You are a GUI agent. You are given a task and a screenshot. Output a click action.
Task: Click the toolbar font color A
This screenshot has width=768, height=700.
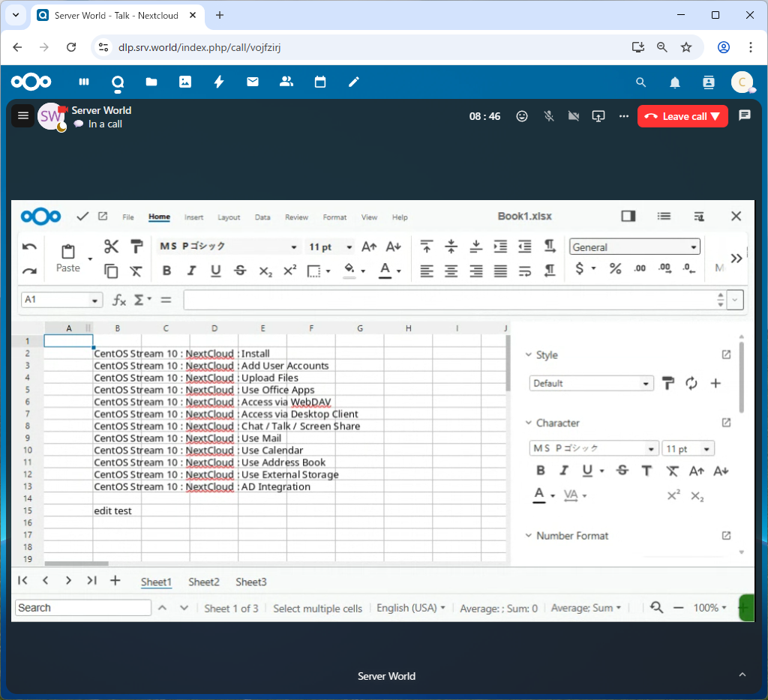coord(385,271)
